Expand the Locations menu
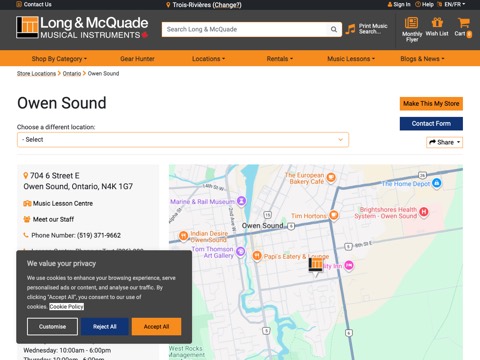Screen dimensions: 480x360 click(x=208, y=59)
